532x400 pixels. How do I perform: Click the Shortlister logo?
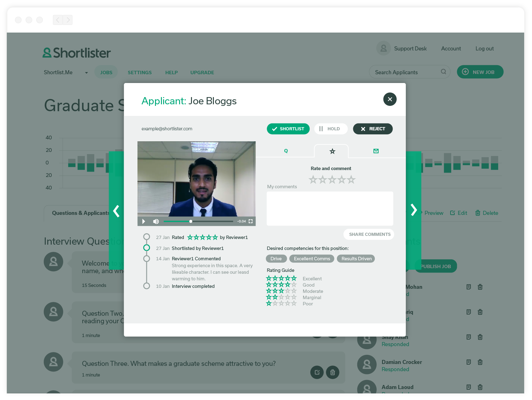point(77,53)
